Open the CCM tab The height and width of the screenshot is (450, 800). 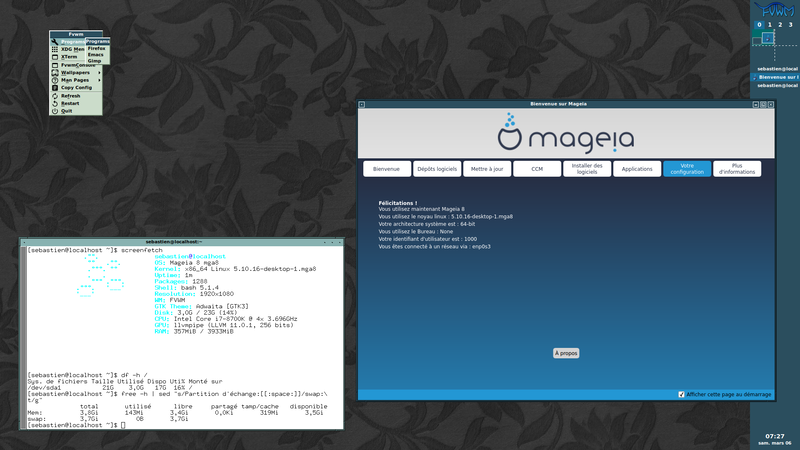537,169
